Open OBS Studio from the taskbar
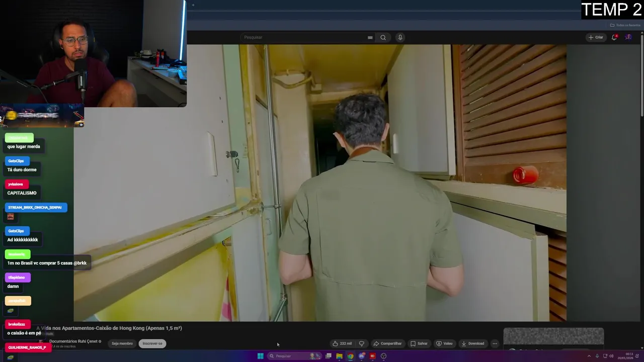This screenshot has width=644, height=362. pyautogui.click(x=383, y=356)
